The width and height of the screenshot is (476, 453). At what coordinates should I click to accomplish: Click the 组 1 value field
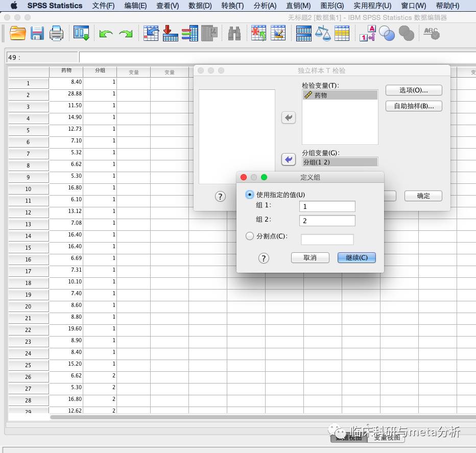coord(327,206)
